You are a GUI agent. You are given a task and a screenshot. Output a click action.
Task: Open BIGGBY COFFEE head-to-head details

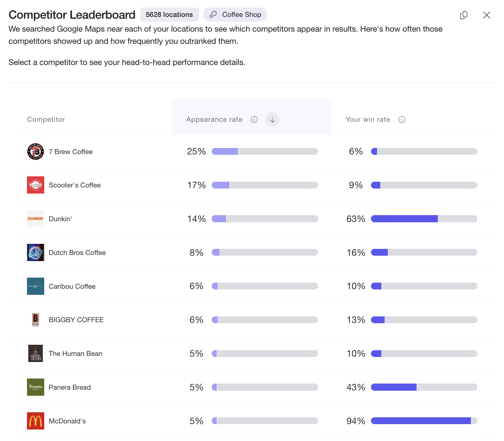coord(76,320)
